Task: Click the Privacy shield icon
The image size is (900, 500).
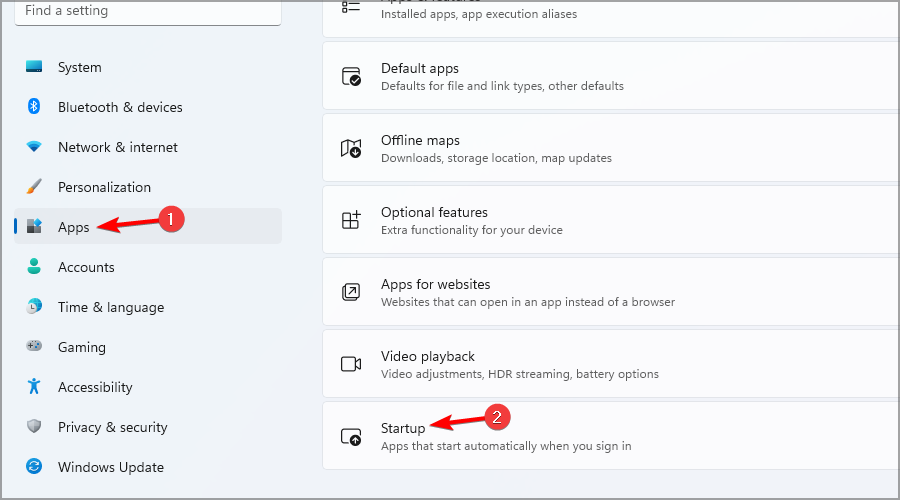Action: 34,426
